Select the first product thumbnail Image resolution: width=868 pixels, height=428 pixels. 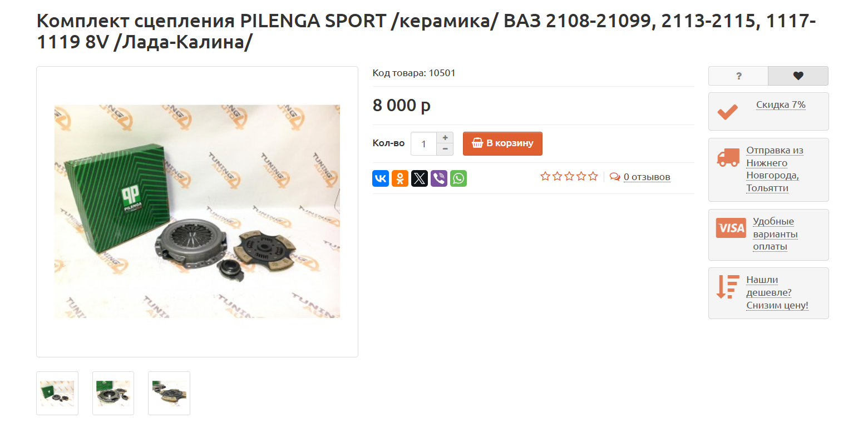point(57,393)
